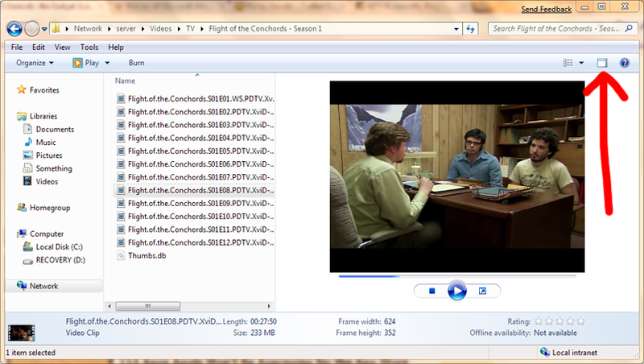
Task: Click the S01E08 file's video icon
Action: point(121,190)
